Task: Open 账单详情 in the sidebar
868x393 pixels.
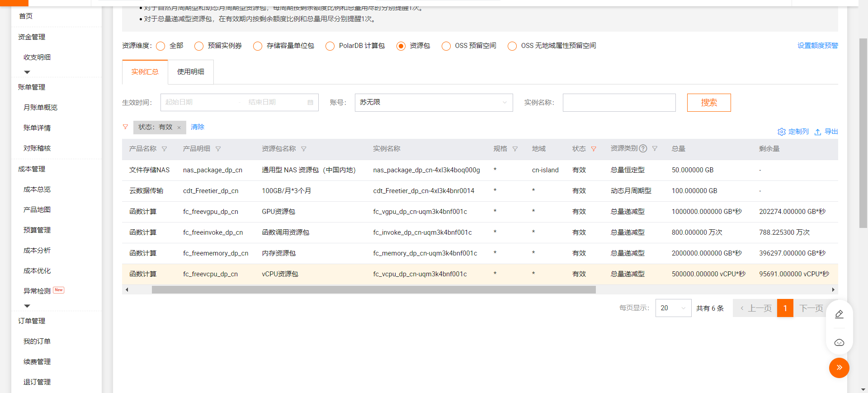Action: 37,128
